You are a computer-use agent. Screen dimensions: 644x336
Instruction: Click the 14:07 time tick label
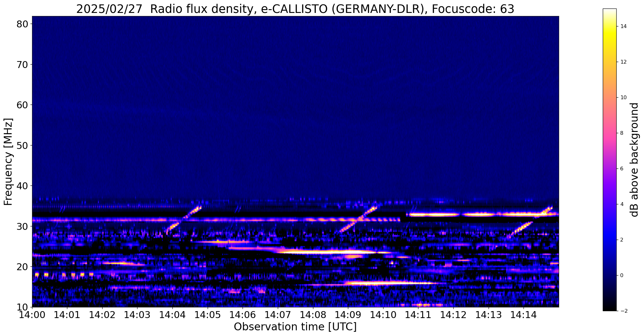click(x=278, y=315)
